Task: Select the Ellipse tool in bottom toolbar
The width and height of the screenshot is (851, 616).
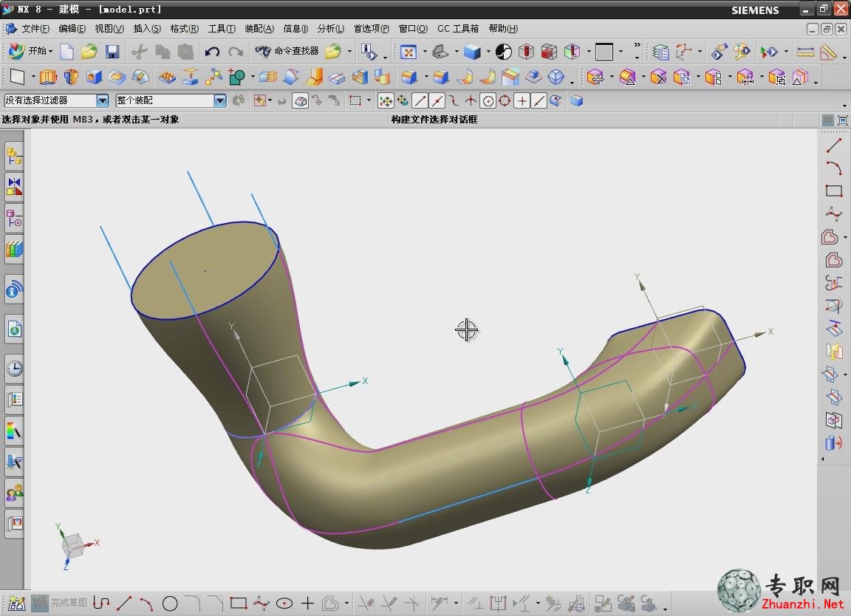Action: [284, 603]
